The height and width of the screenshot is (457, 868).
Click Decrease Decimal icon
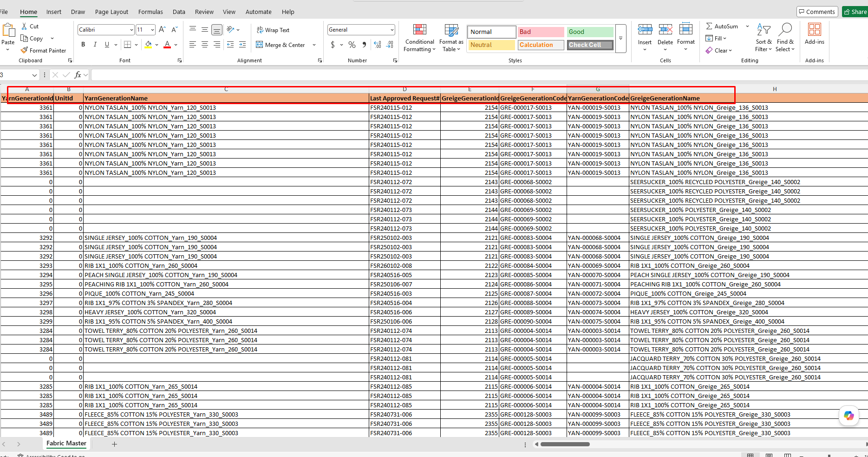point(390,45)
